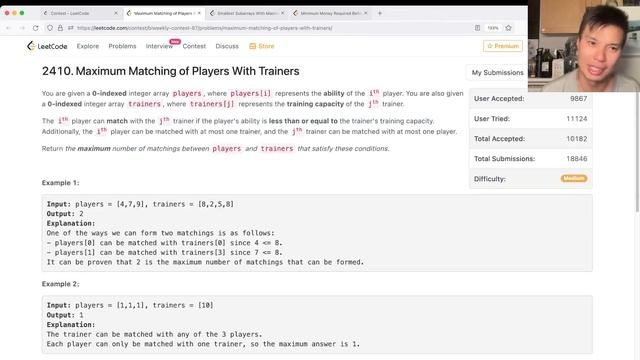Click the Medium difficulty badge
The image size is (640, 360).
573,178
